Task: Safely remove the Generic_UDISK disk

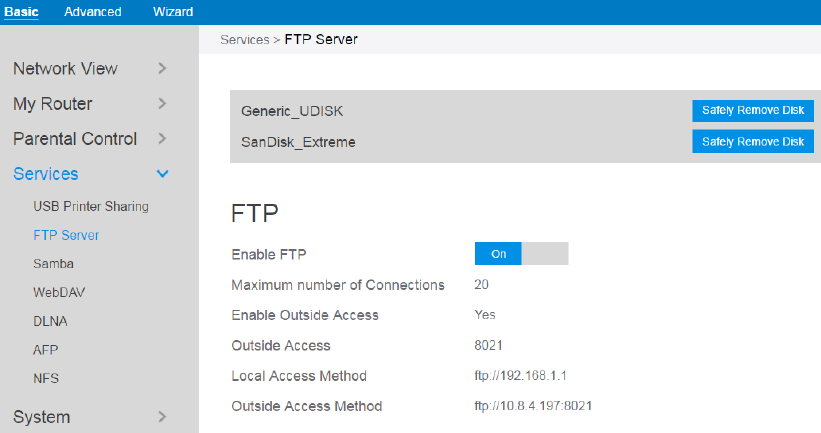Action: click(752, 110)
